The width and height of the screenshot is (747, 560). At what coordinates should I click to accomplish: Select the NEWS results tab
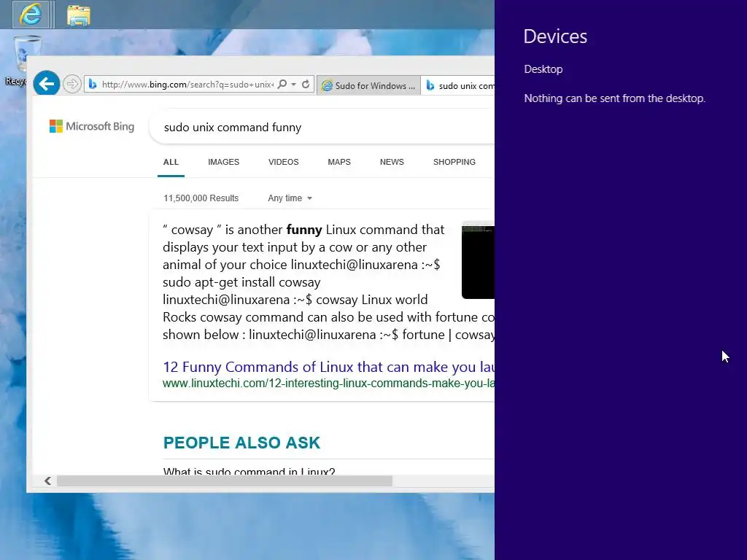[x=392, y=162]
